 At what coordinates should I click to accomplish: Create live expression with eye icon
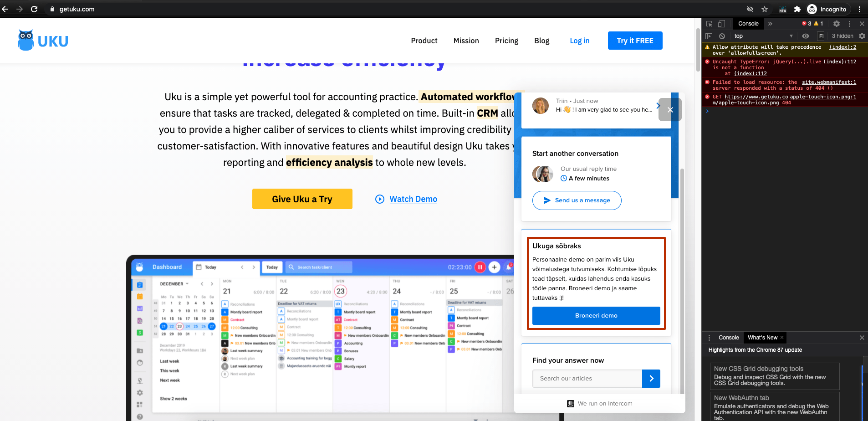click(x=806, y=36)
